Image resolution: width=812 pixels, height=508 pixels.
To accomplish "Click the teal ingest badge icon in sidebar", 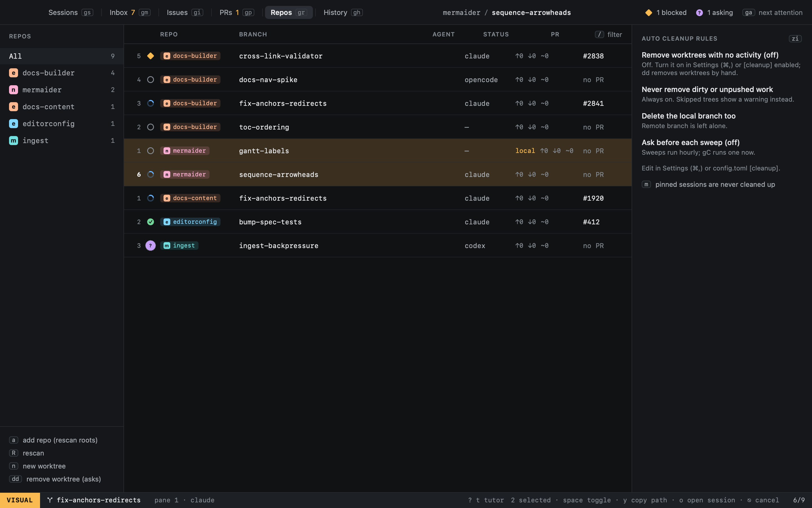I will [14, 141].
